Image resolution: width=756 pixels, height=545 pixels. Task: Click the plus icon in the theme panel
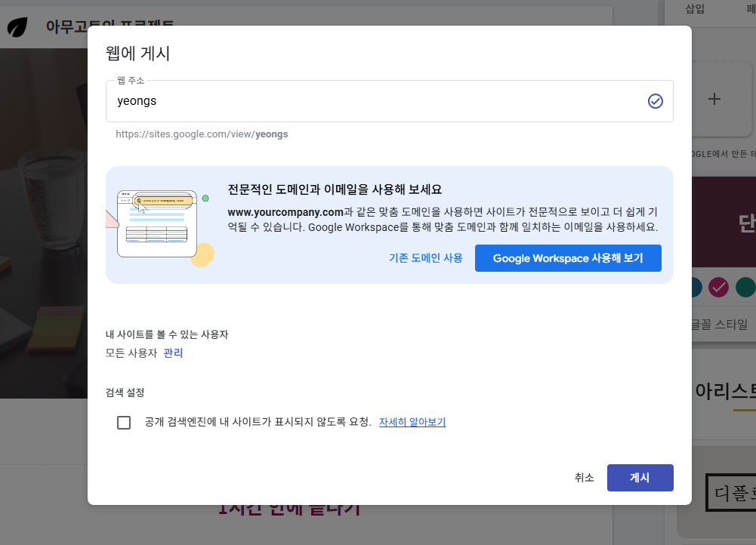tap(714, 100)
